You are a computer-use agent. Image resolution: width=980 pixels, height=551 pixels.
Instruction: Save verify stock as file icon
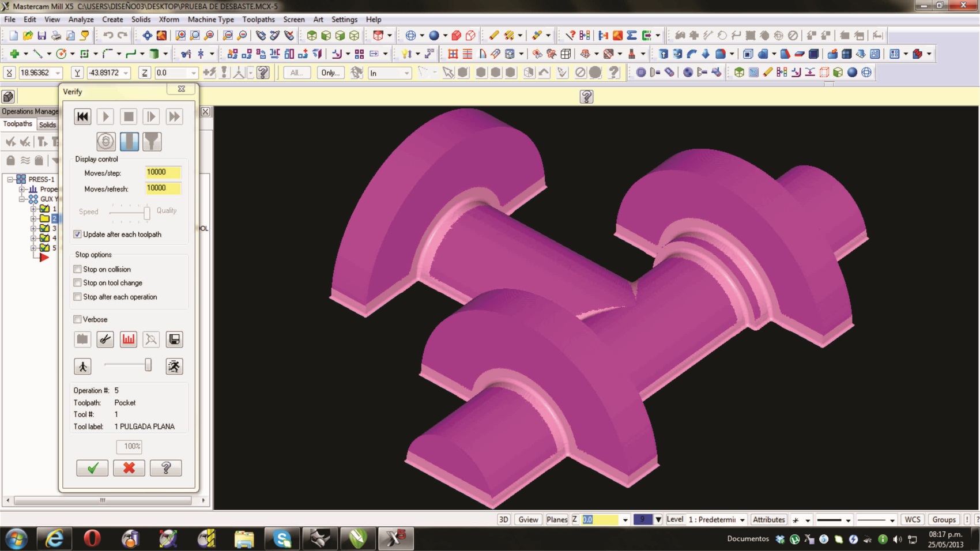click(x=174, y=339)
